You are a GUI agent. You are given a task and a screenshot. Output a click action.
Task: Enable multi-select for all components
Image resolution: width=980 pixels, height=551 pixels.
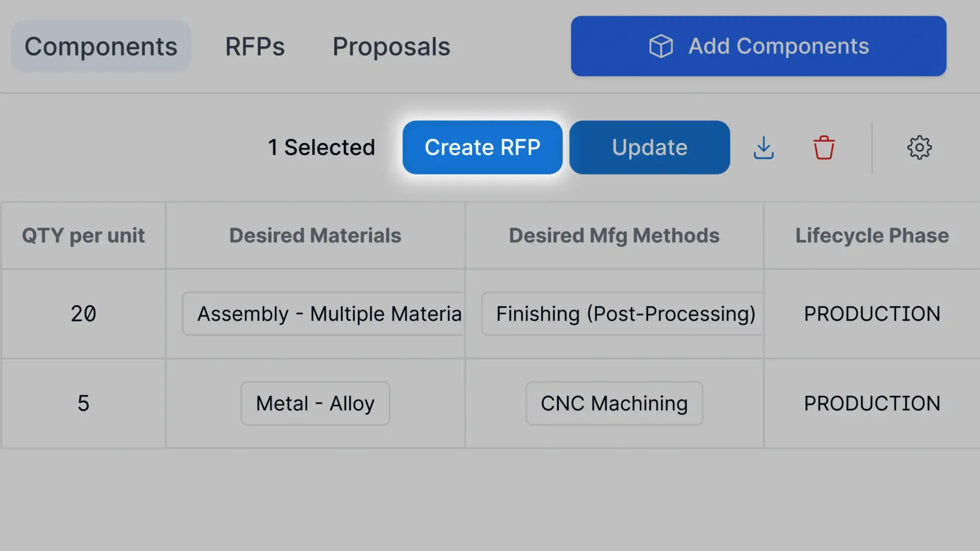pyautogui.click(x=919, y=146)
